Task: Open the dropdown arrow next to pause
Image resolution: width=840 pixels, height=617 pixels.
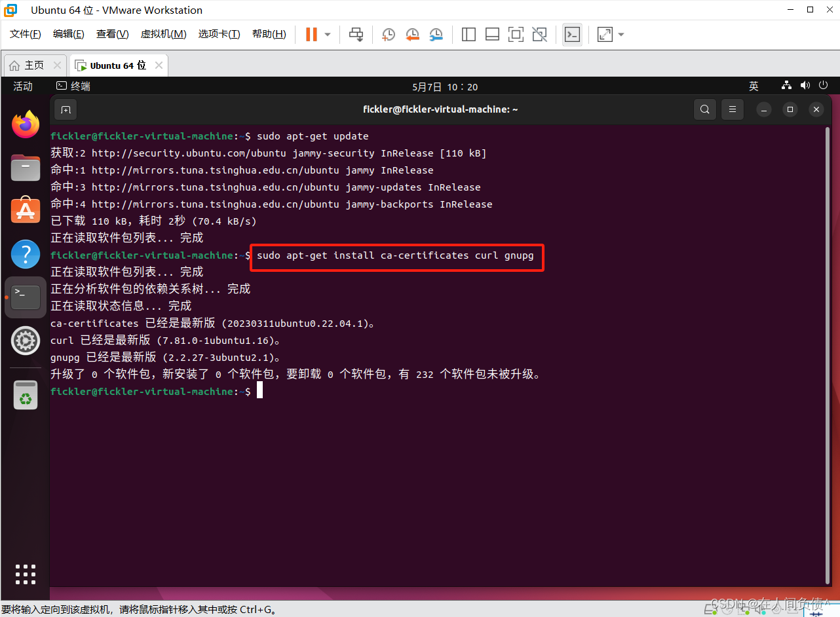Action: (x=328, y=34)
